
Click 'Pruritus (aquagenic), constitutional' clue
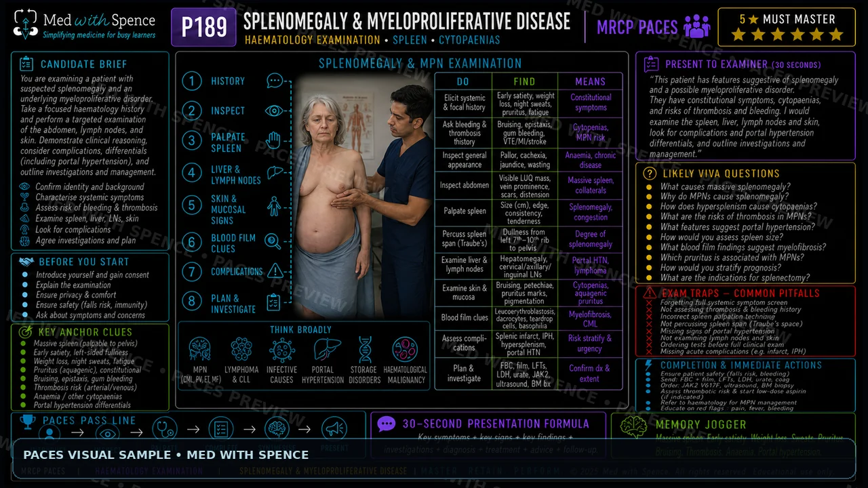(x=87, y=370)
